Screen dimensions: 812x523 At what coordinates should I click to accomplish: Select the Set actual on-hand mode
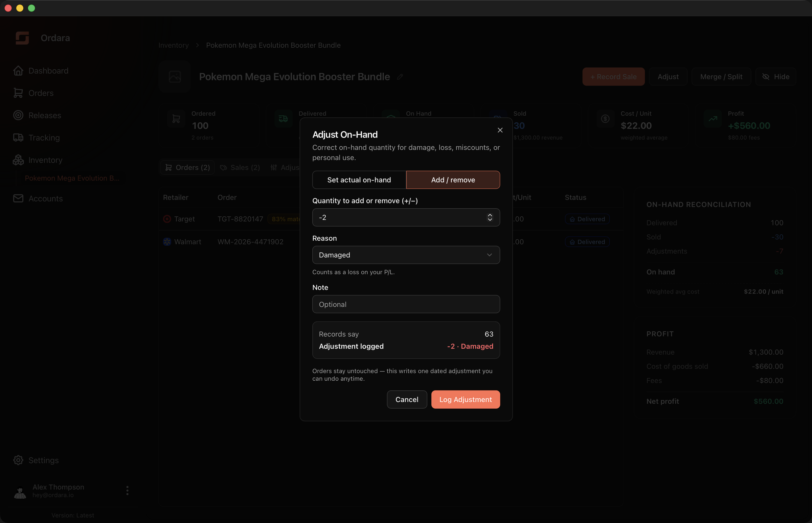pos(359,180)
